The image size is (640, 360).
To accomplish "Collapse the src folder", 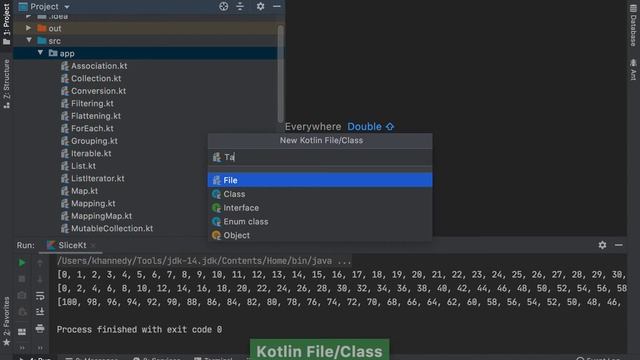I will [x=29, y=40].
